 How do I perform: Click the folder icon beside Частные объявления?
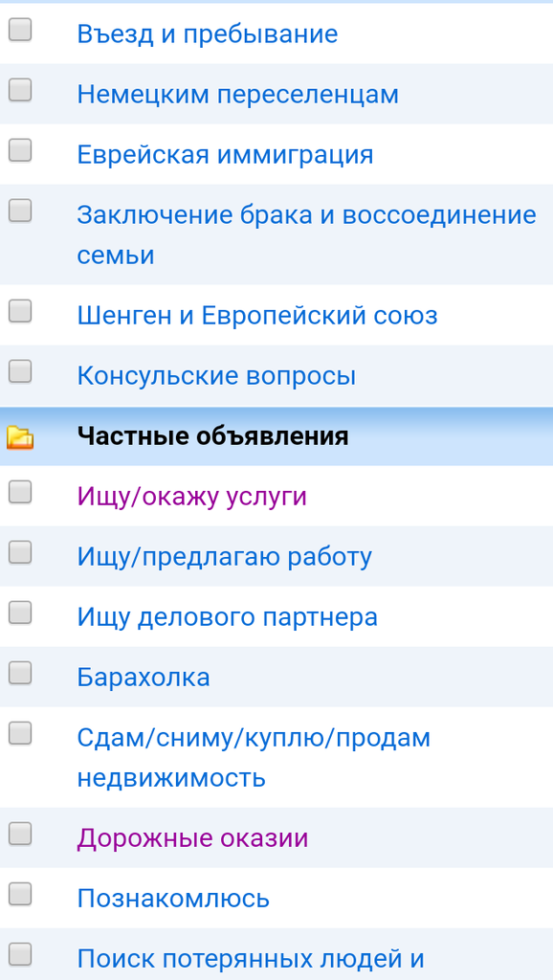(20, 437)
